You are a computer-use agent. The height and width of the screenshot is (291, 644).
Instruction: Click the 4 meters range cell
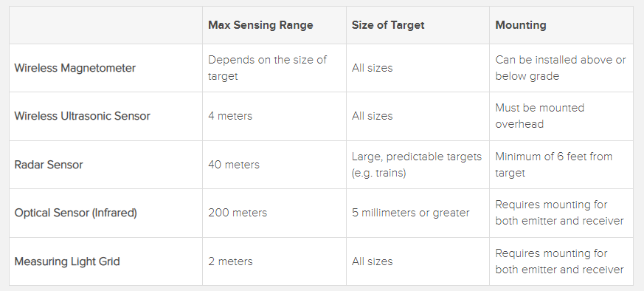(230, 116)
